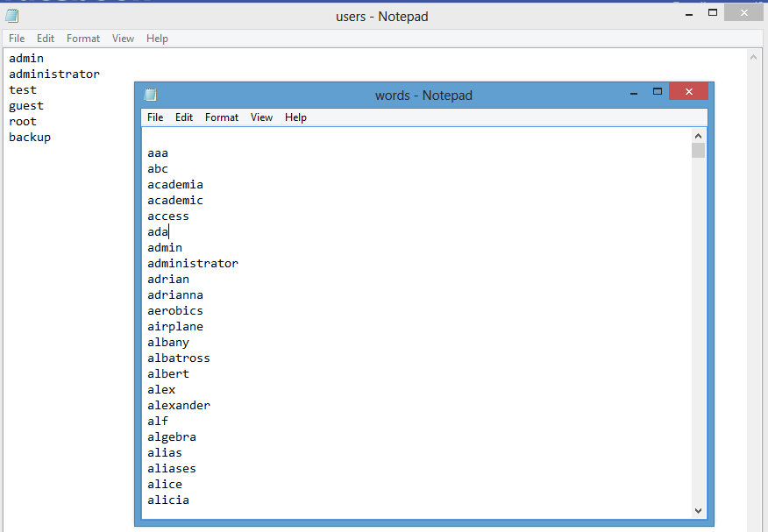Place the cursor on the word backup
This screenshot has width=768, height=532.
point(29,137)
